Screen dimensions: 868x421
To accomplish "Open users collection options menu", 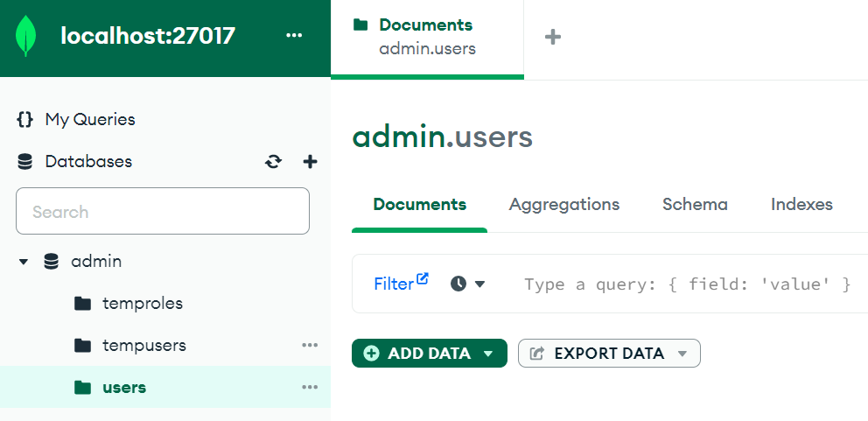I will coord(310,387).
